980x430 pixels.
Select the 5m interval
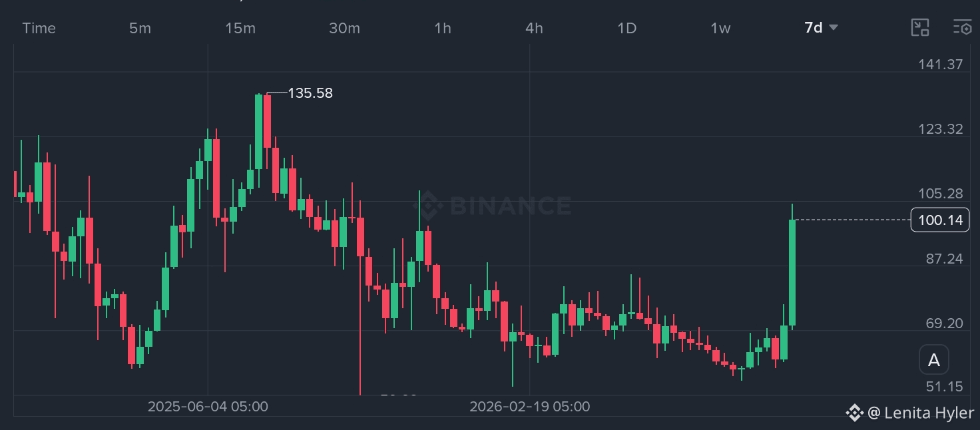pos(140,28)
